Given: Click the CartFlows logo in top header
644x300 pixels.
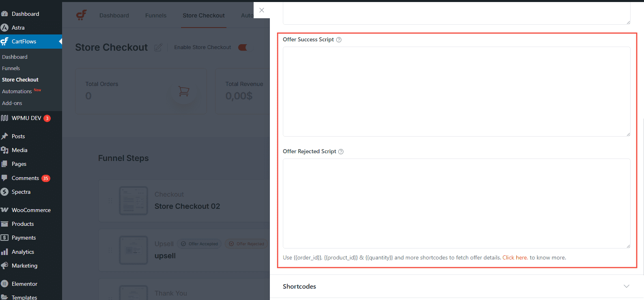Looking at the screenshot, I should pyautogui.click(x=82, y=15).
